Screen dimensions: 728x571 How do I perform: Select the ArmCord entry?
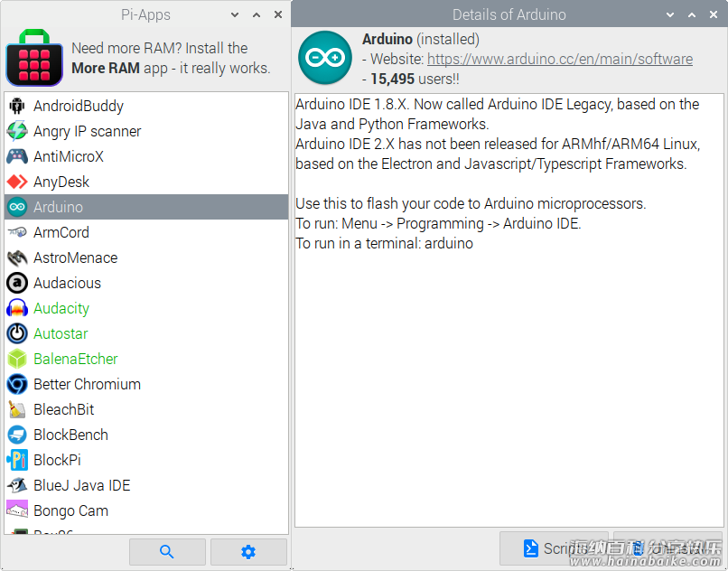point(146,232)
